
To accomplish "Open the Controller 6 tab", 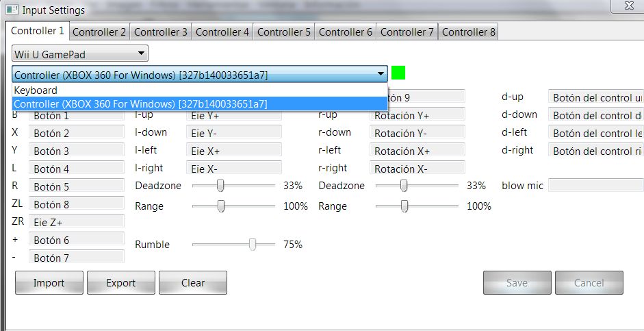I will tap(346, 32).
